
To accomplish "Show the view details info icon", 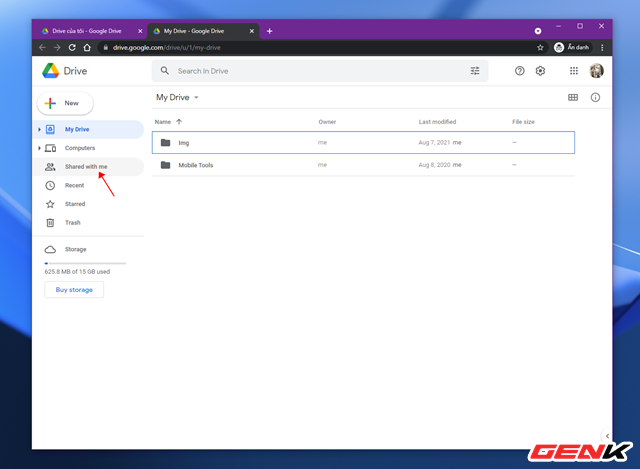I will (595, 97).
